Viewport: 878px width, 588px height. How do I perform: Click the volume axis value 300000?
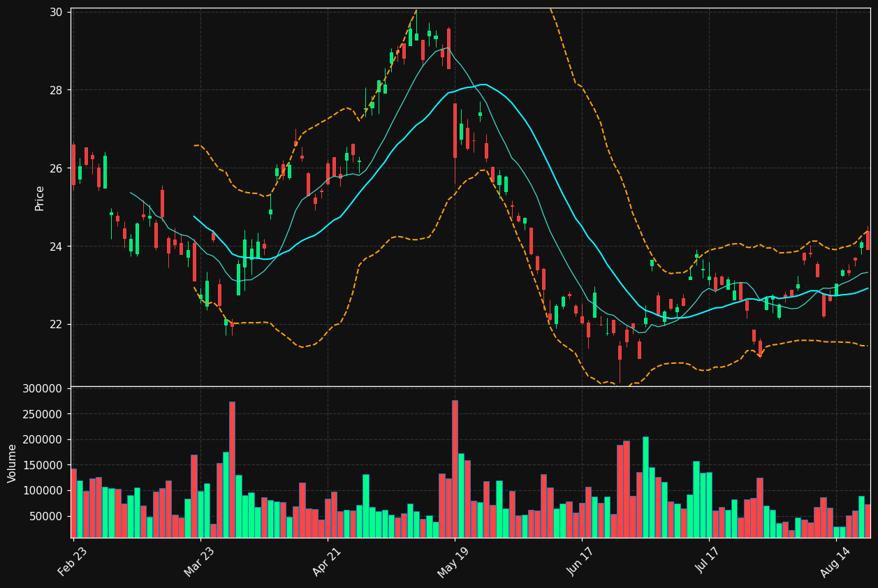click(43, 389)
